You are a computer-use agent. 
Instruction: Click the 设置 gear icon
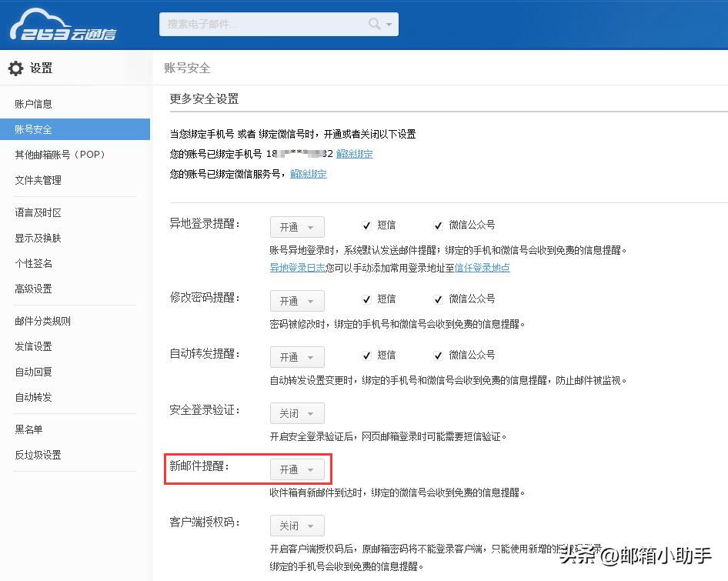15,68
